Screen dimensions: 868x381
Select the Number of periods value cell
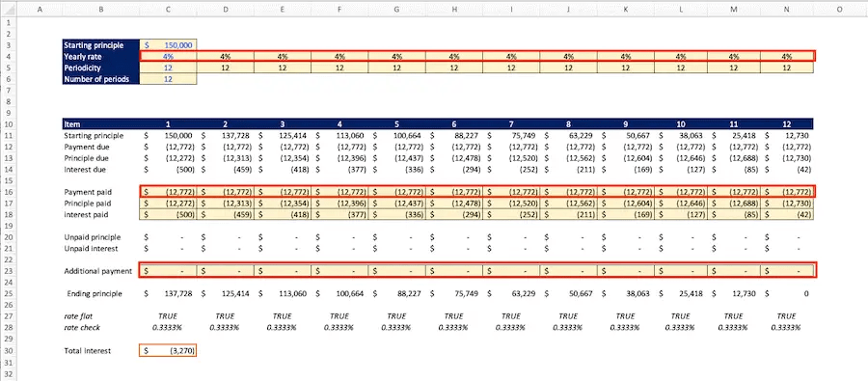[x=168, y=79]
